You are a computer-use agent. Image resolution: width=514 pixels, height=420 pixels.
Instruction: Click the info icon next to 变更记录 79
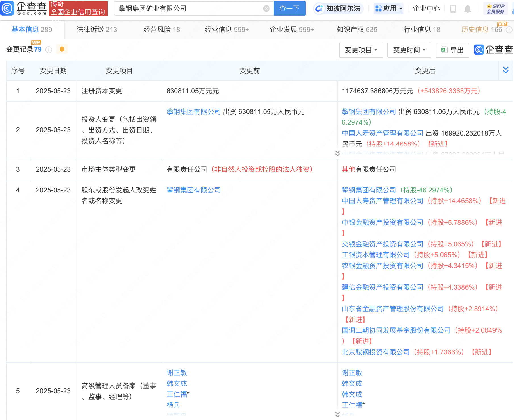[x=49, y=50]
